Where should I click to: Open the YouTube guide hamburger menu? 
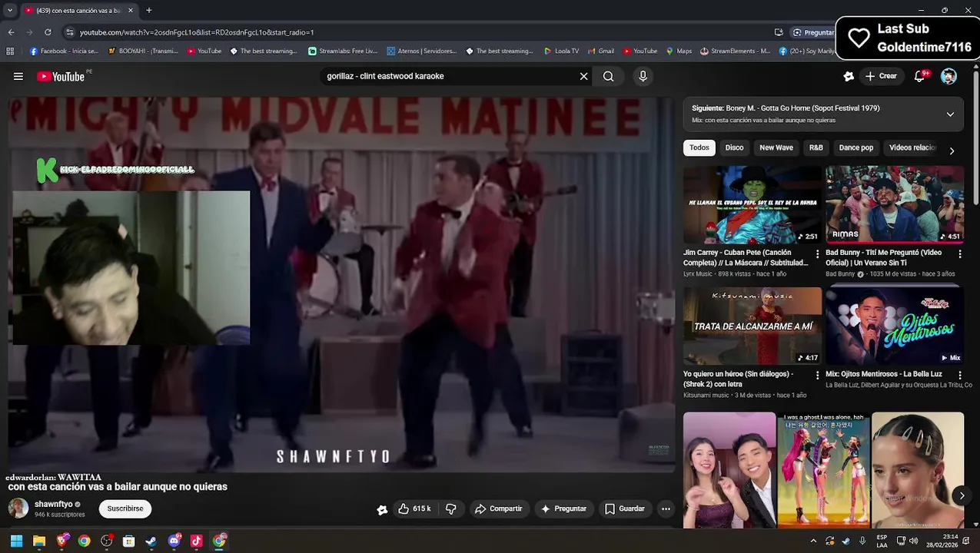[x=18, y=76]
